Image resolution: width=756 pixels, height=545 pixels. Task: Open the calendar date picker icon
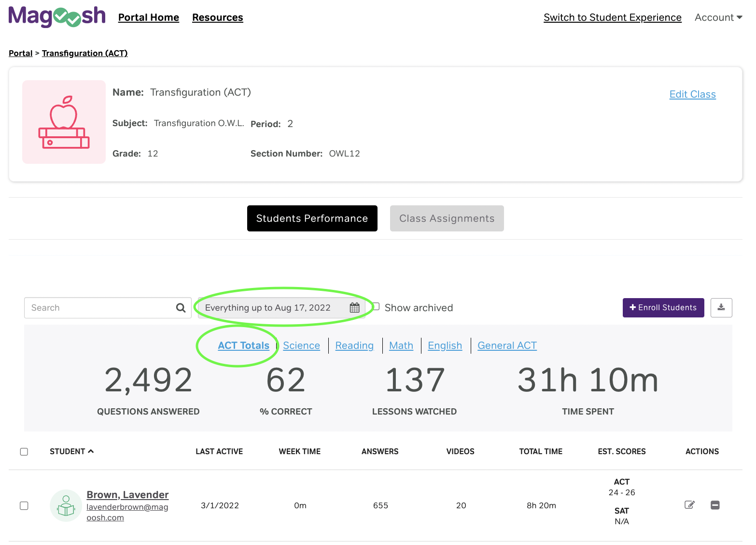pos(354,308)
